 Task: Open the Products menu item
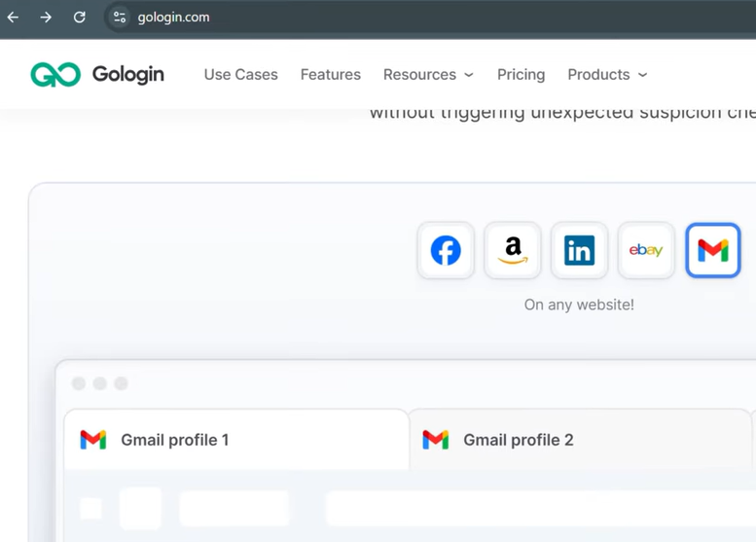598,75
